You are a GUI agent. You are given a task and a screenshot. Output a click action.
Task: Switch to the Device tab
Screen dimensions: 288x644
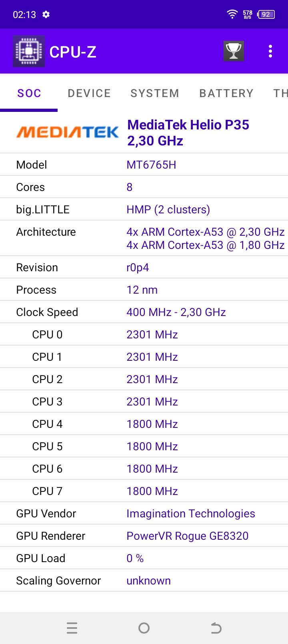89,93
